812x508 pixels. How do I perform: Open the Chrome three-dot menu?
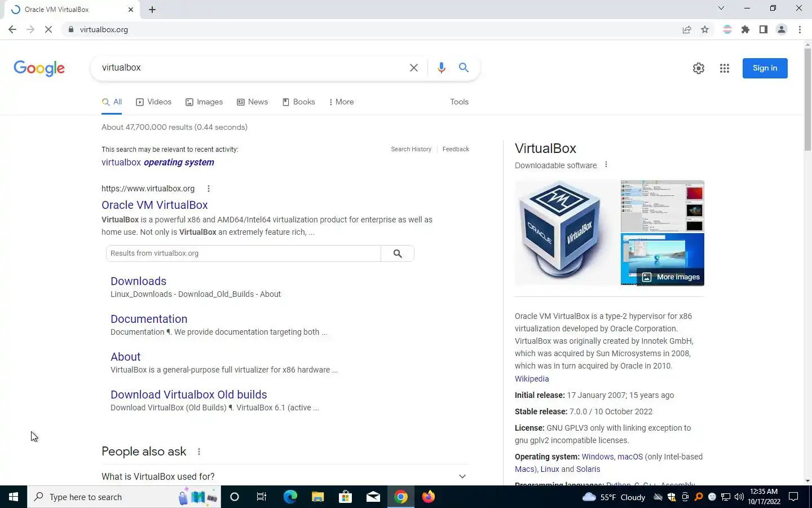(800, 29)
